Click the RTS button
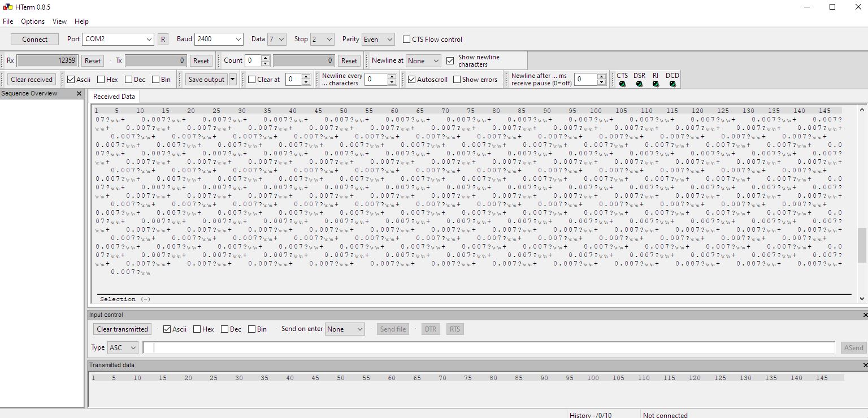The width and height of the screenshot is (868, 418). [455, 329]
